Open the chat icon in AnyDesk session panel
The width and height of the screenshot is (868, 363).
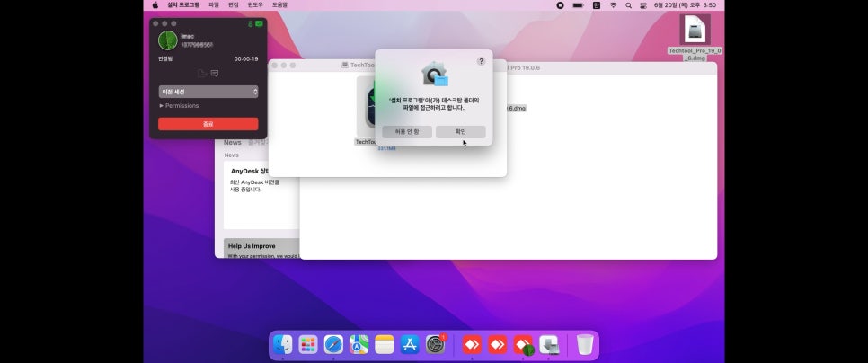click(215, 73)
